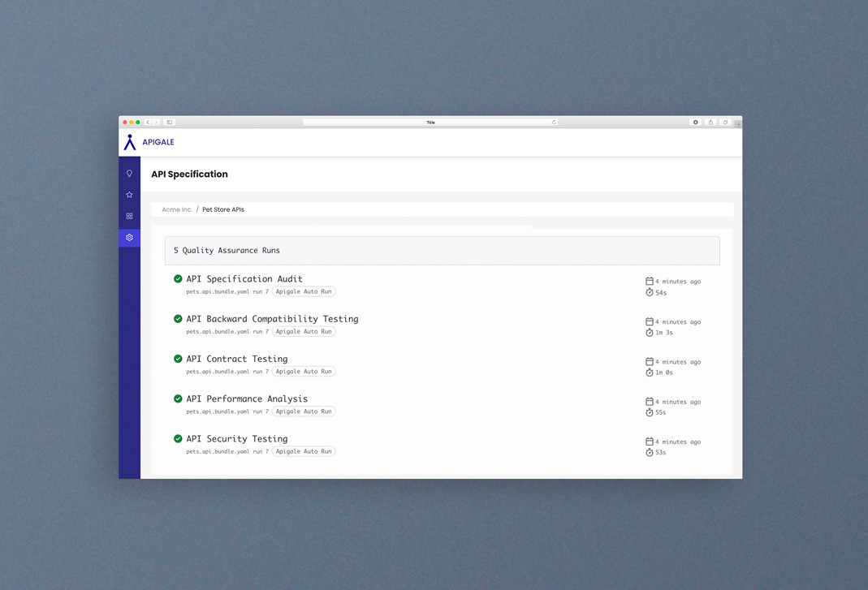The image size is (868, 590).
Task: Click the green success icon on API Contract Testing
Action: point(178,358)
